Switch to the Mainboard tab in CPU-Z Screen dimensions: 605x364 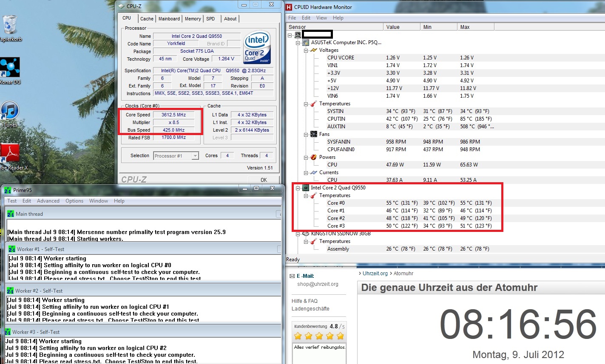[169, 19]
